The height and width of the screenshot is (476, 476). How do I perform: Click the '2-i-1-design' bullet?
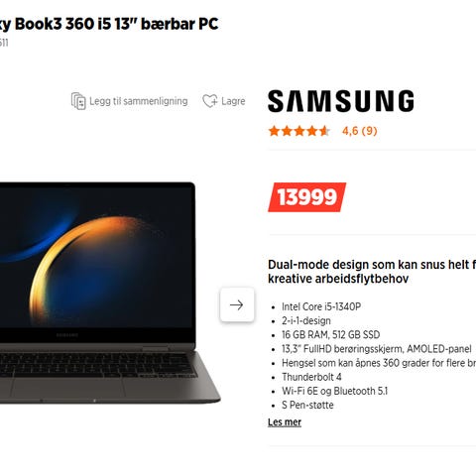(306, 320)
